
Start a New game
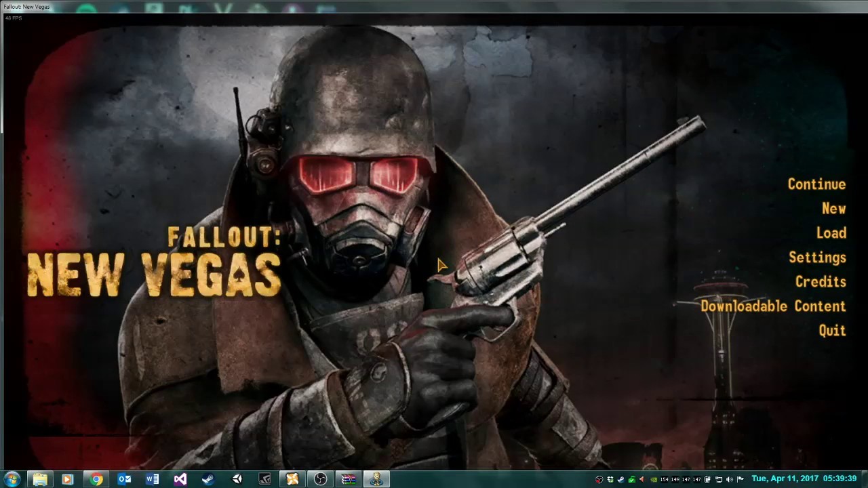[x=833, y=209]
